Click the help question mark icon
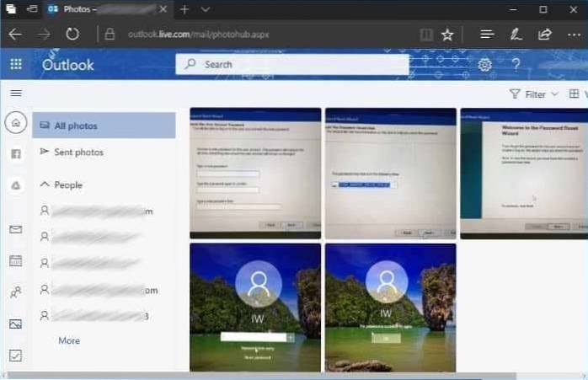Screen dimensions: 588x380 point(516,65)
